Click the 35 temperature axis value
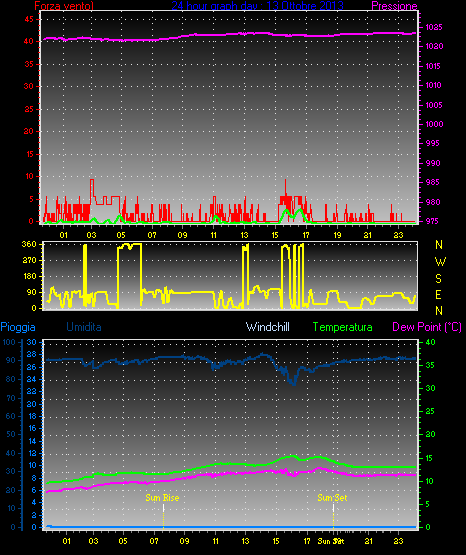 (x=430, y=365)
